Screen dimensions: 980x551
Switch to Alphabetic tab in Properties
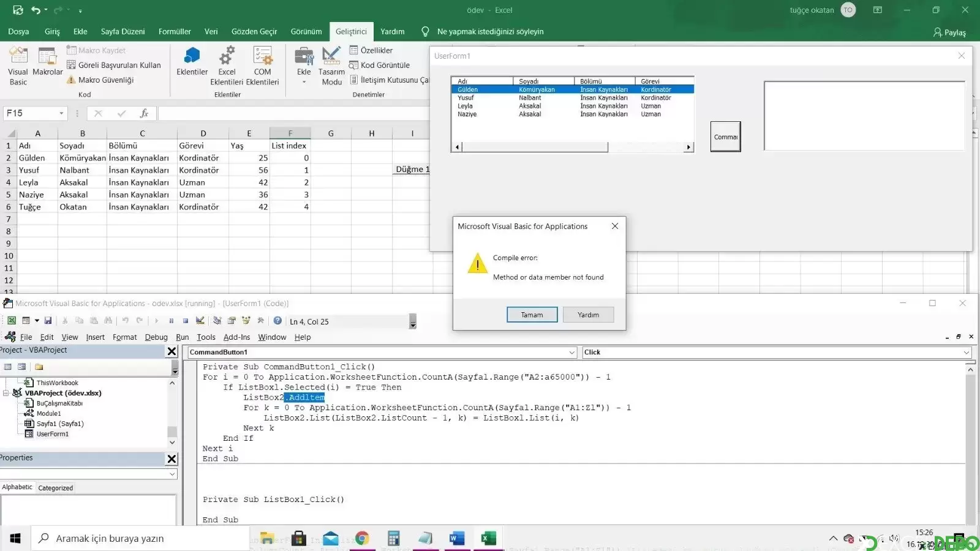(17, 487)
